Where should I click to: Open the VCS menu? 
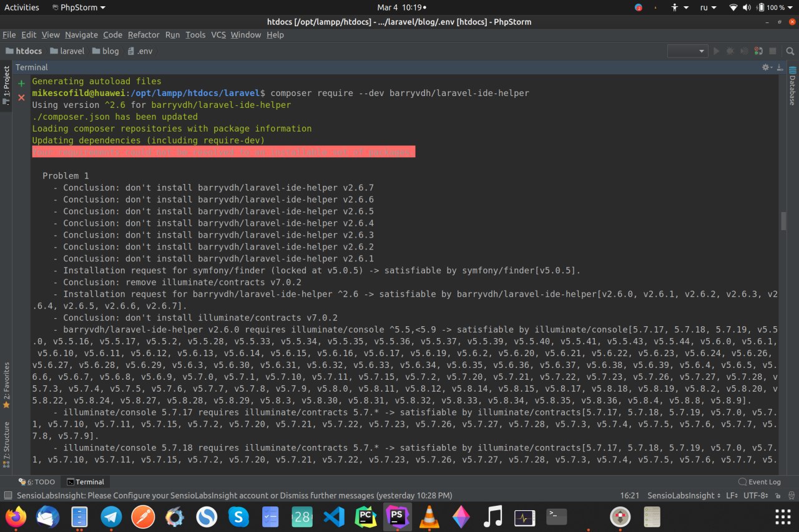[218, 35]
